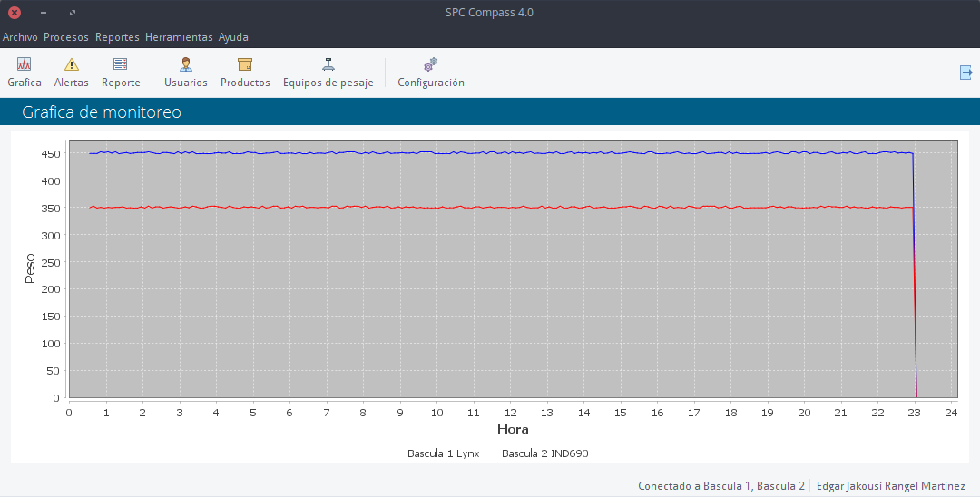Click the Conectado a Bascula 1, Bascula 2 status
The height and width of the screenshot is (497, 980).
(721, 486)
